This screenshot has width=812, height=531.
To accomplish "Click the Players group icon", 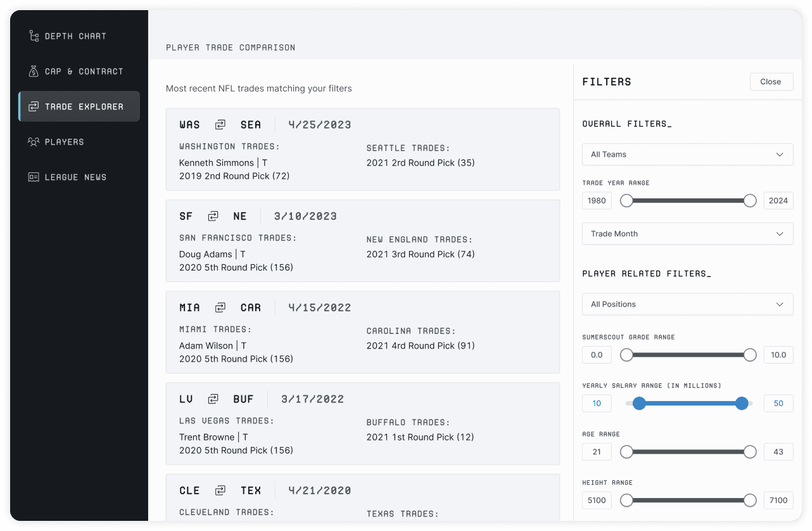I will point(34,142).
